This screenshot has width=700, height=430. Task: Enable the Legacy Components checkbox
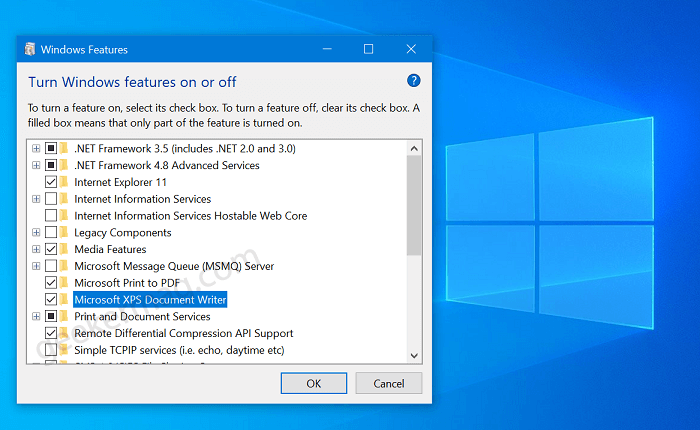pos(51,232)
